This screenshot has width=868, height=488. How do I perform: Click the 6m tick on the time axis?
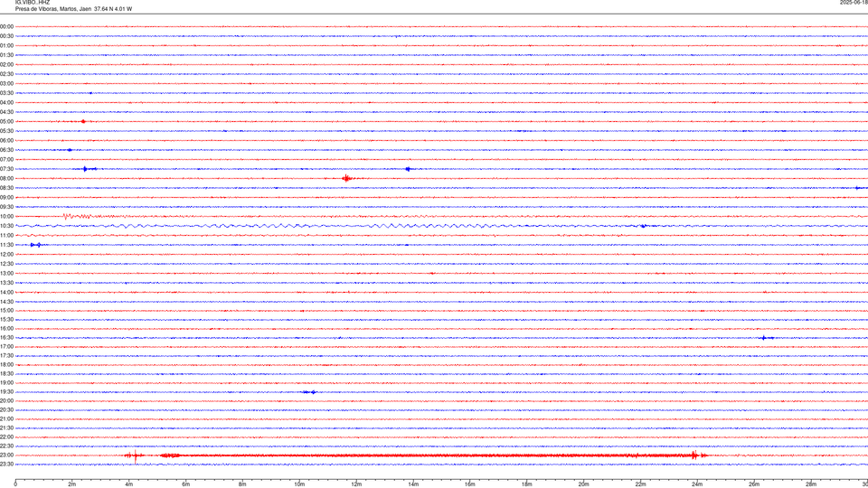pyautogui.click(x=185, y=484)
